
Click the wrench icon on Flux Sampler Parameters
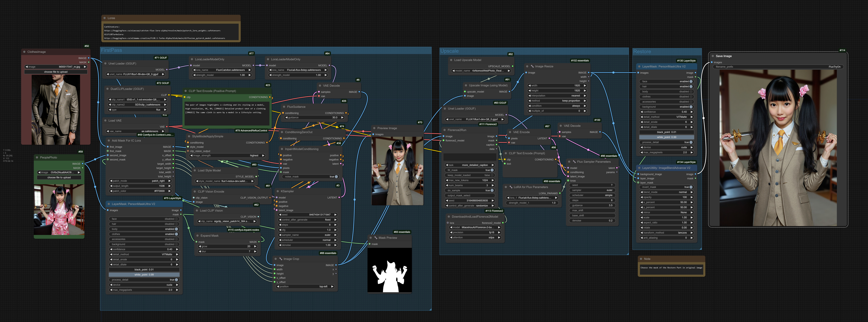574,162
